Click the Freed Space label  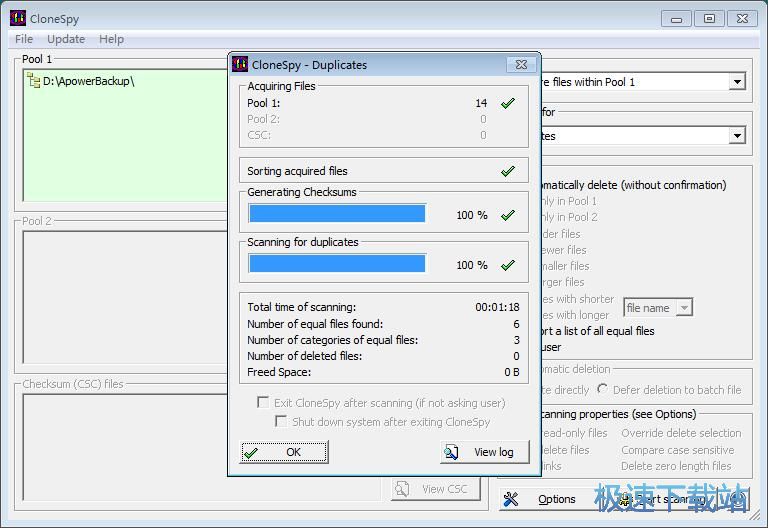[x=279, y=372]
